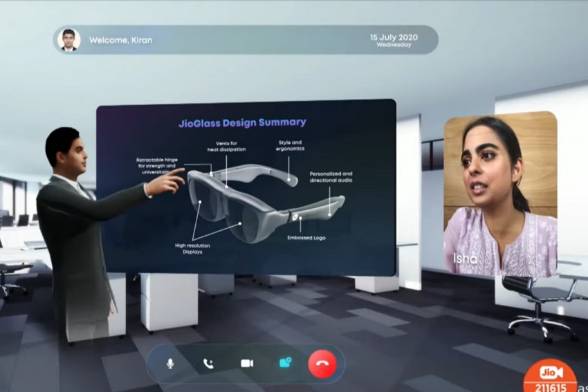
Task: Toggle the video camera icon
Action: coord(247,364)
